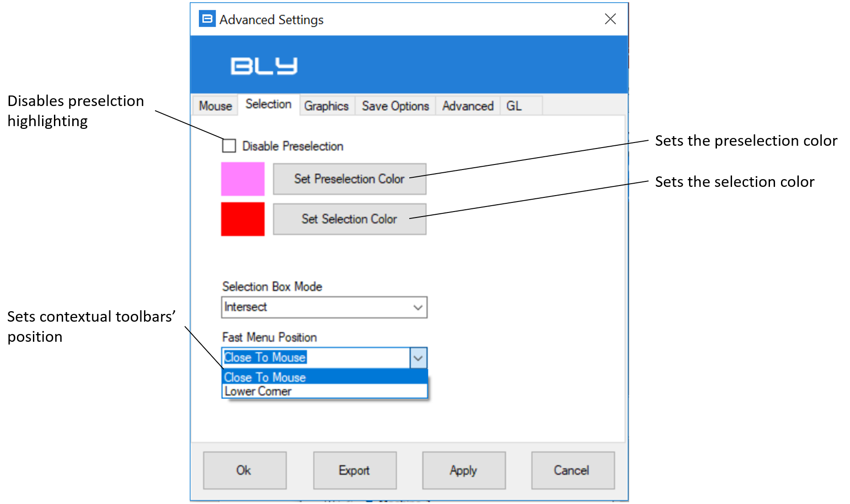The width and height of the screenshot is (850, 504).
Task: Confirm settings with the Ok button
Action: tap(245, 470)
